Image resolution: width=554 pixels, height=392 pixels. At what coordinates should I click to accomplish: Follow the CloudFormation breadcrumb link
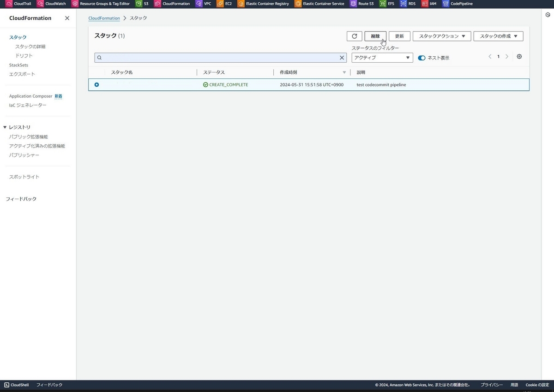104,18
